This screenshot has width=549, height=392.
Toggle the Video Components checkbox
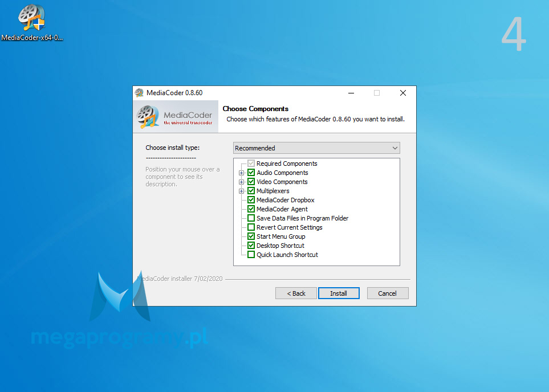[x=251, y=182]
